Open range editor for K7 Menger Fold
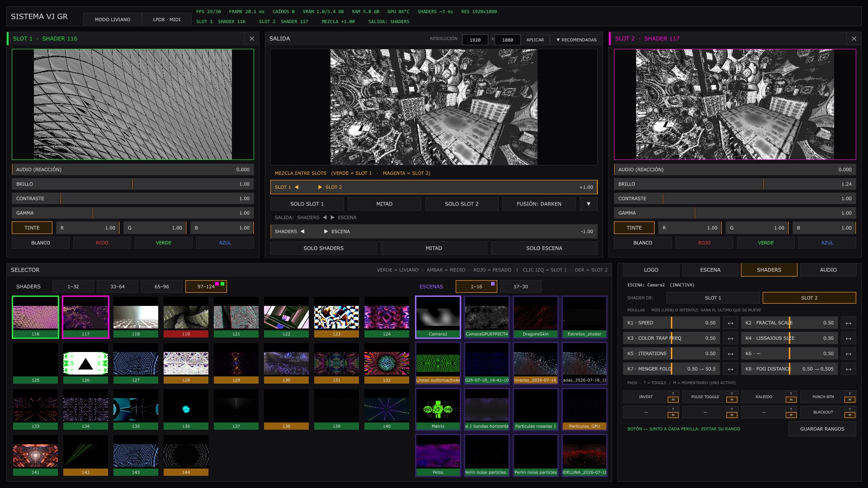 pyautogui.click(x=730, y=369)
